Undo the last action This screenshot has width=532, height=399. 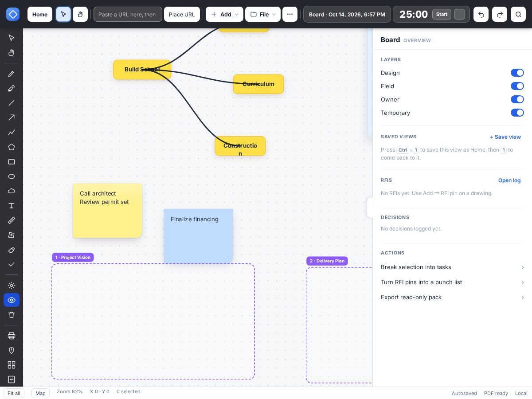481,14
